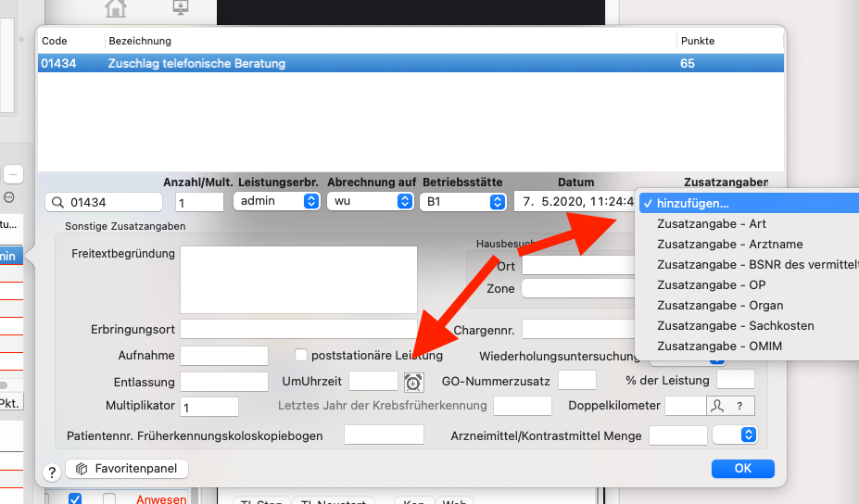Click the question mark next to Doppelkilometer

(x=739, y=406)
